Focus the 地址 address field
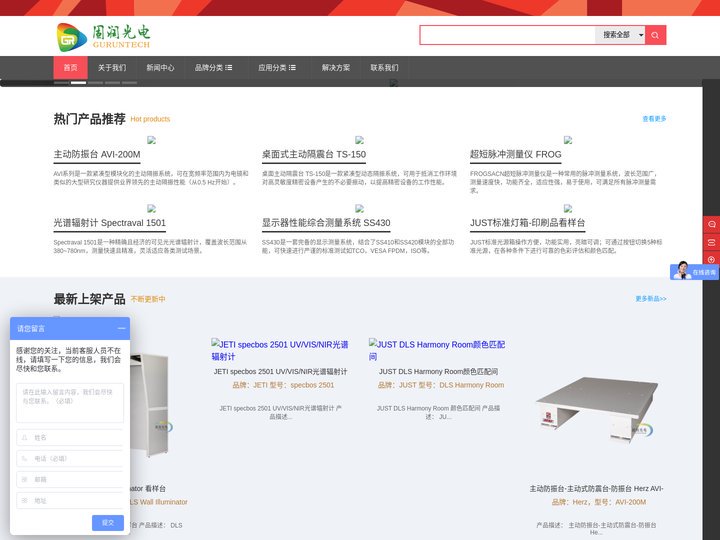Image resolution: width=720 pixels, height=540 pixels. 70,501
